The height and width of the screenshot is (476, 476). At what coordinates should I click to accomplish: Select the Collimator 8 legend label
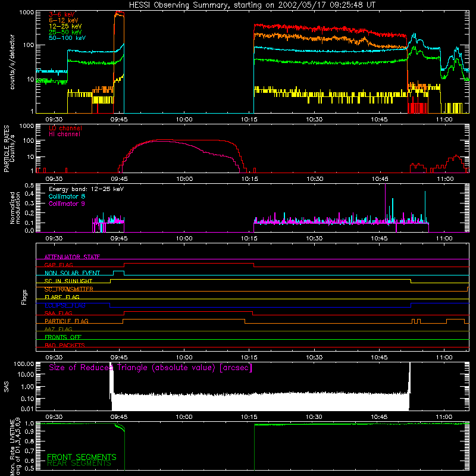tap(67, 196)
